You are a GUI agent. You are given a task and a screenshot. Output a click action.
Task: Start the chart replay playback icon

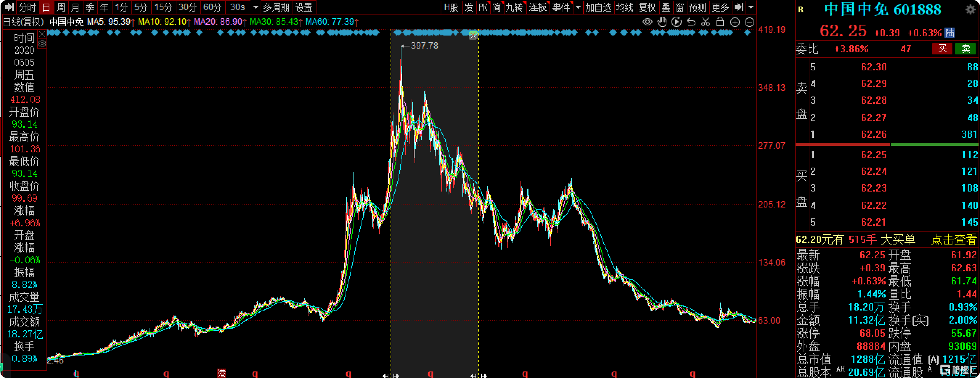(677, 22)
